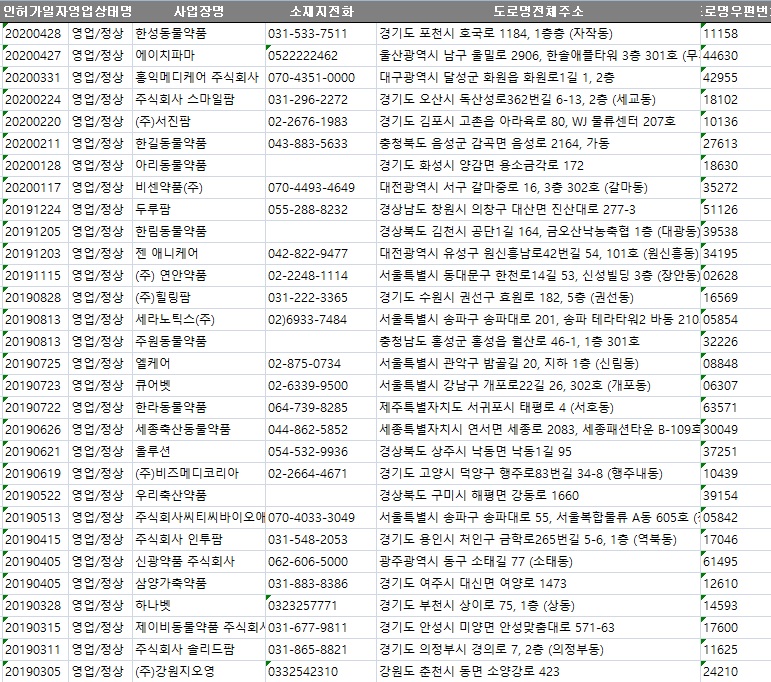This screenshot has width=771, height=682.
Task: Select cell 한길동물약품
Action: [199, 144]
